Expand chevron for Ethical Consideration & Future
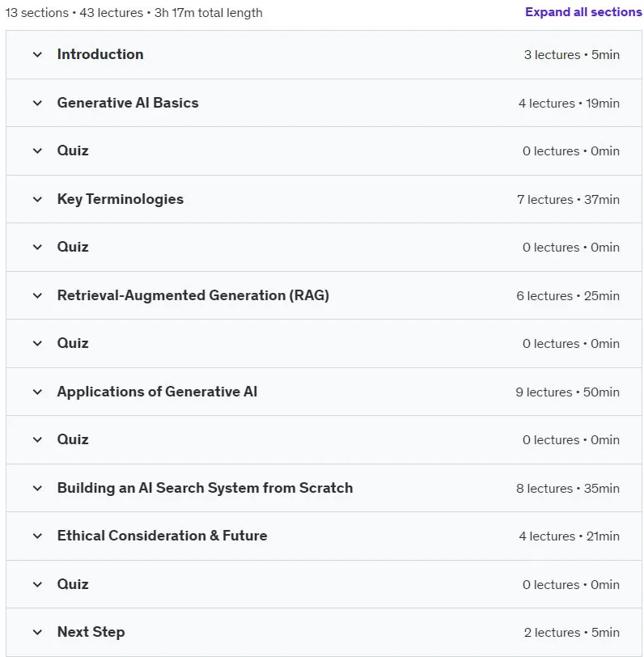Viewport: 644px width, 657px height. (x=37, y=536)
